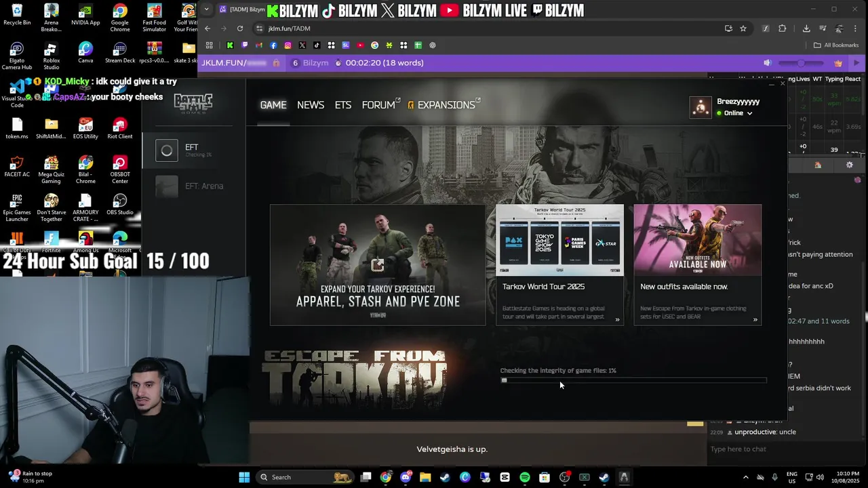The image size is (868, 488).
Task: Switch to the NEWS tab in launcher
Action: [311, 105]
